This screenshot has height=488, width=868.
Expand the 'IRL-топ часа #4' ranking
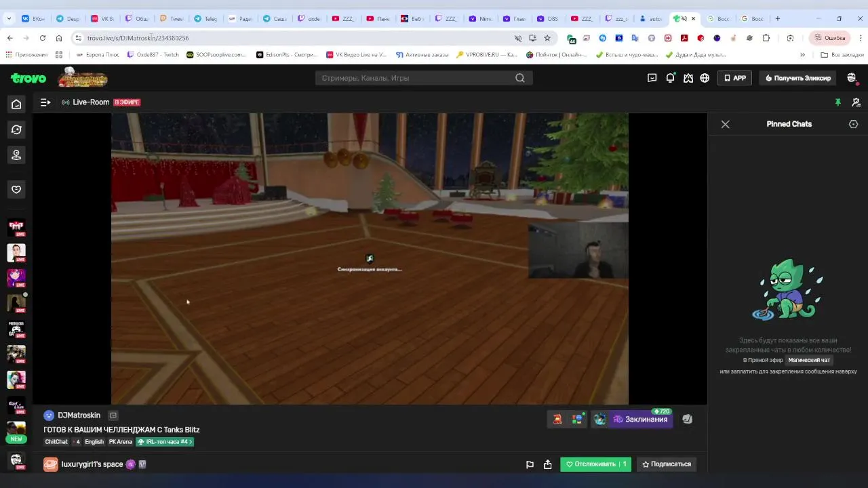point(165,442)
